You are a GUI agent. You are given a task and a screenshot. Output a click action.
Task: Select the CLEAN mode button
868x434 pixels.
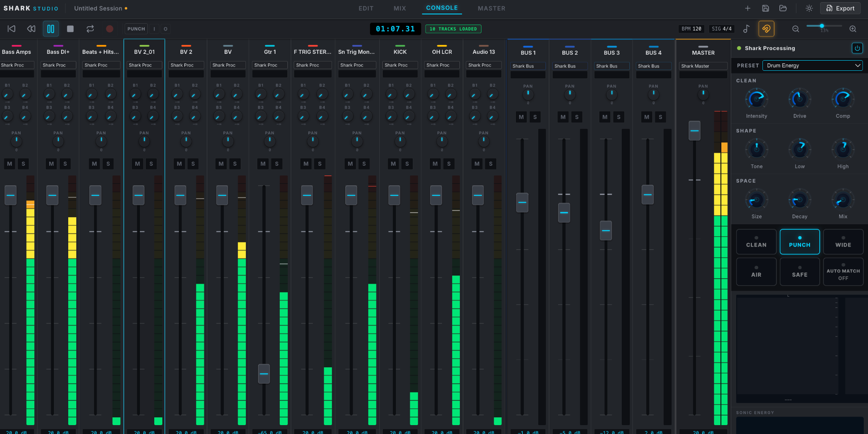pyautogui.click(x=756, y=242)
